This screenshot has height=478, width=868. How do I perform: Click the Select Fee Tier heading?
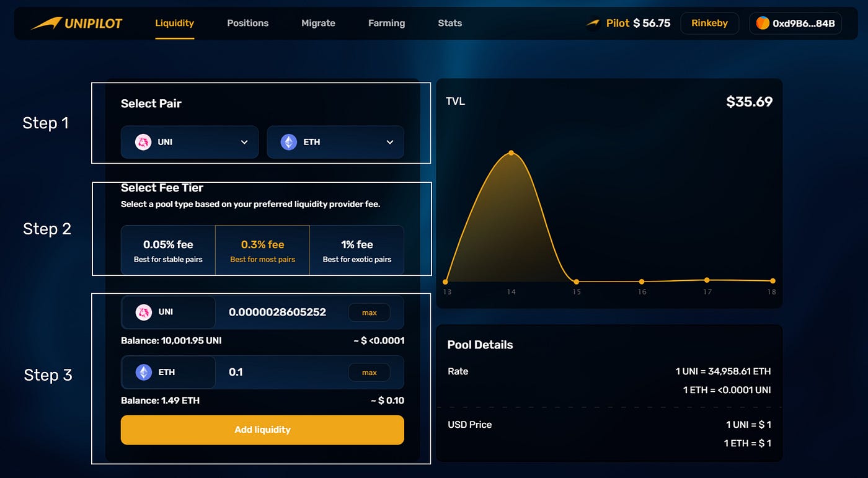162,188
